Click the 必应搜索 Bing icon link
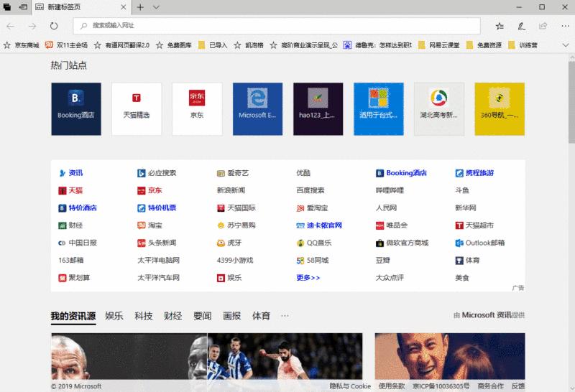This screenshot has width=575, height=392. [x=157, y=173]
